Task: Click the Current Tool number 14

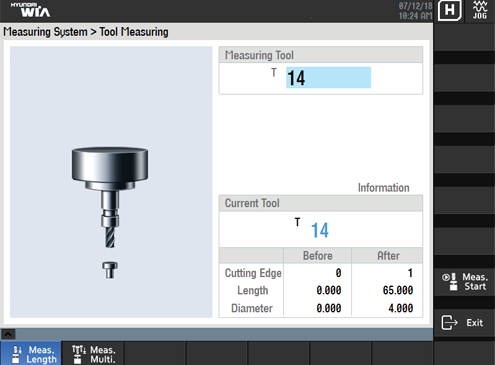Action: click(320, 230)
